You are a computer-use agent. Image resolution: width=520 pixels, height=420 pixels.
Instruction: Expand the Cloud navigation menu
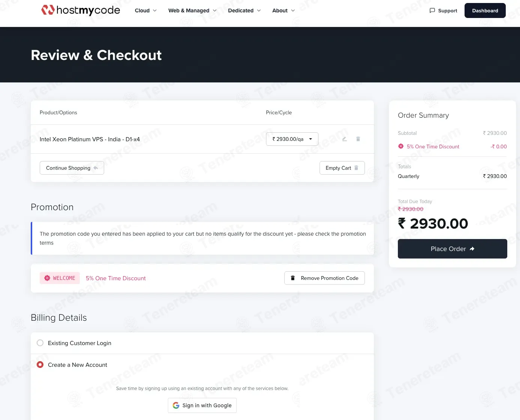point(146,10)
